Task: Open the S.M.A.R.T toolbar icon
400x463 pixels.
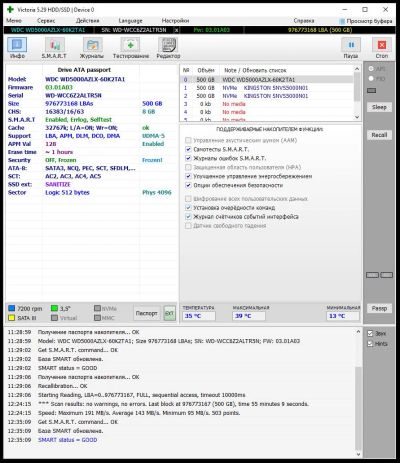Action: 54,45
